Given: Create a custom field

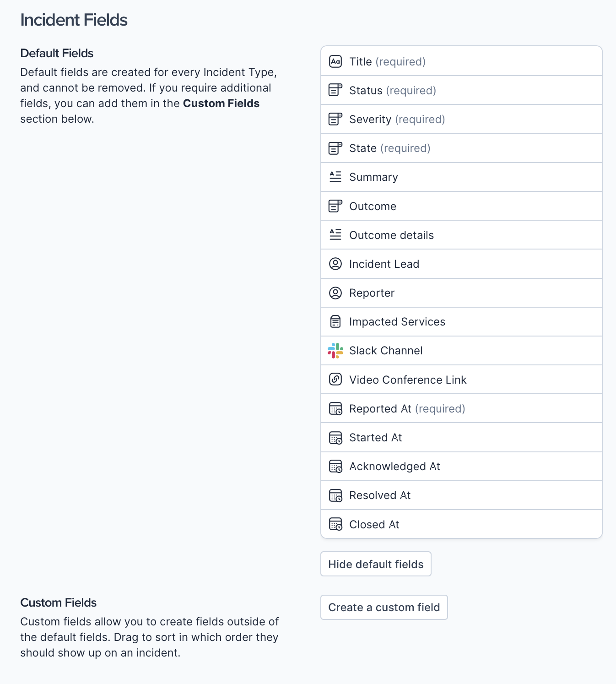Looking at the screenshot, I should click(x=384, y=608).
